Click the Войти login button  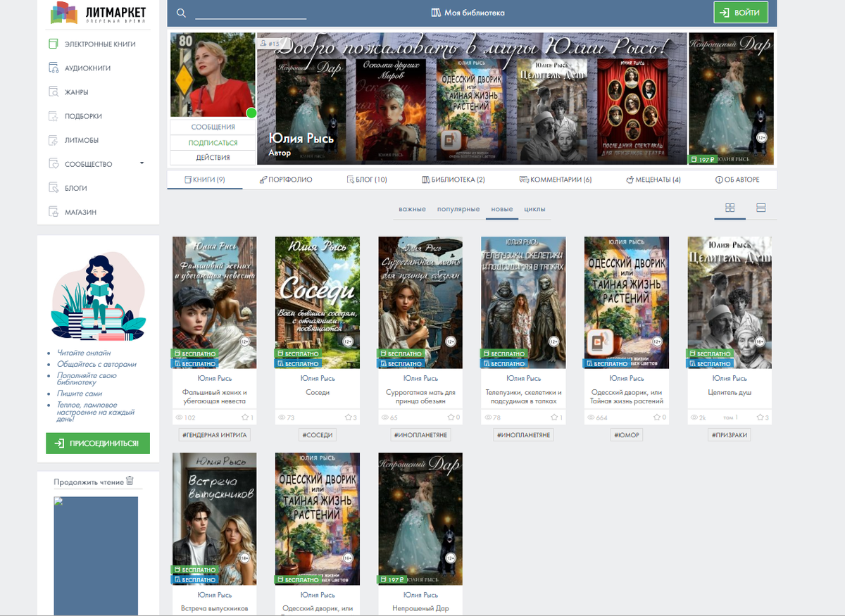click(741, 13)
